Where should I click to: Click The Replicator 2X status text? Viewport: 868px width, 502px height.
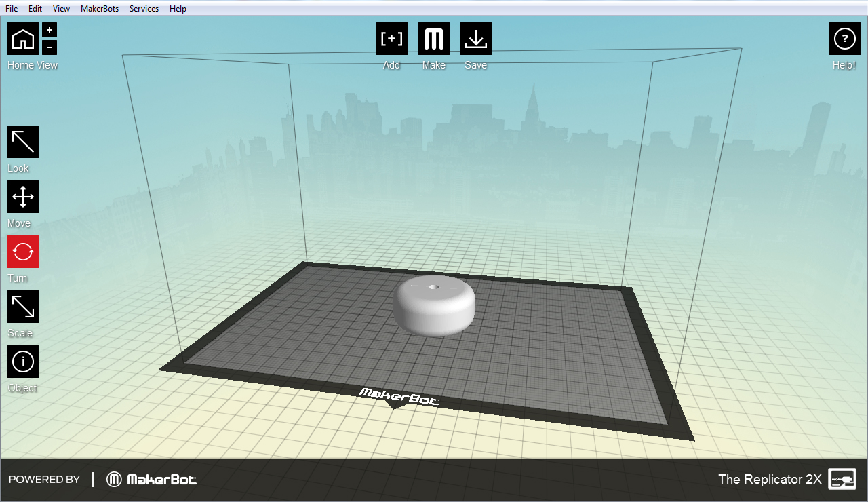[770, 479]
